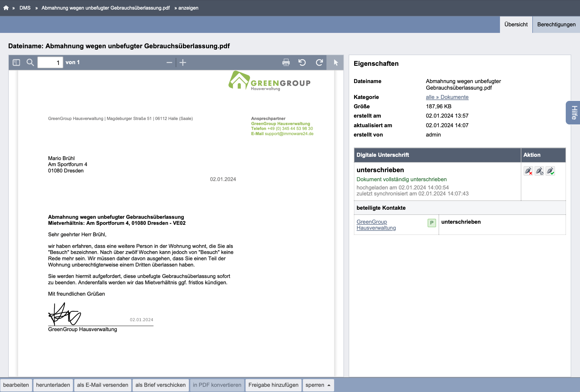
Task: Open GreenGroup Hausverwaltung contact link
Action: 376,225
